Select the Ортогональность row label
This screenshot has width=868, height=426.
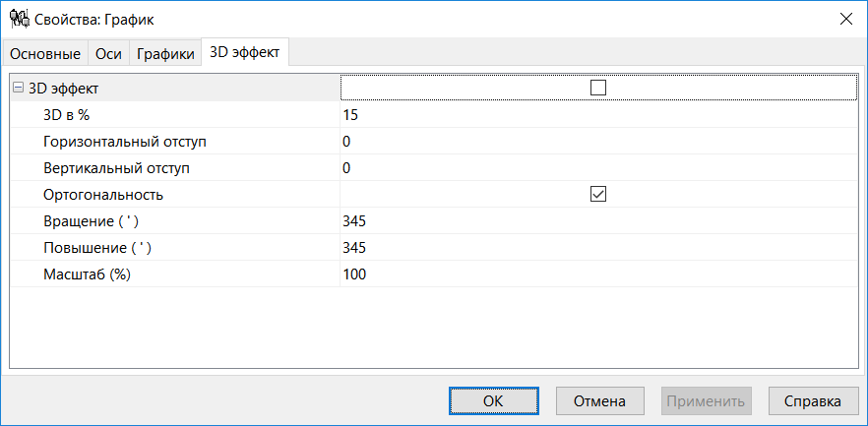(103, 195)
